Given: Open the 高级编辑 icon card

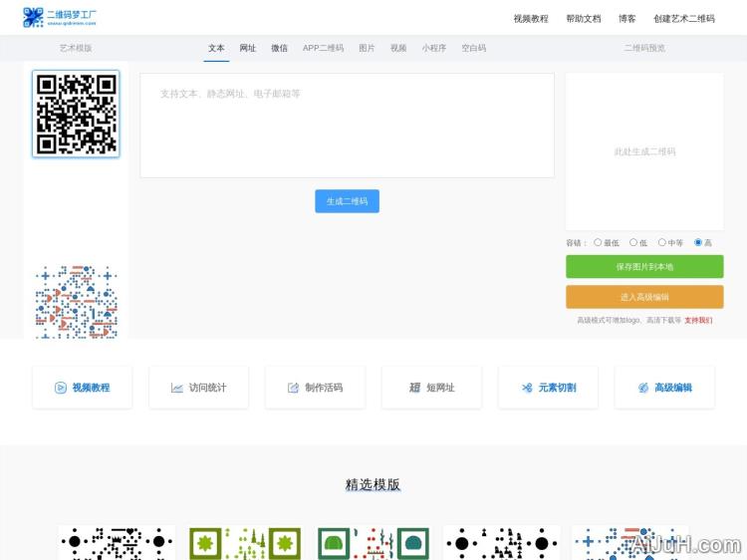Looking at the screenshot, I should click(664, 388).
